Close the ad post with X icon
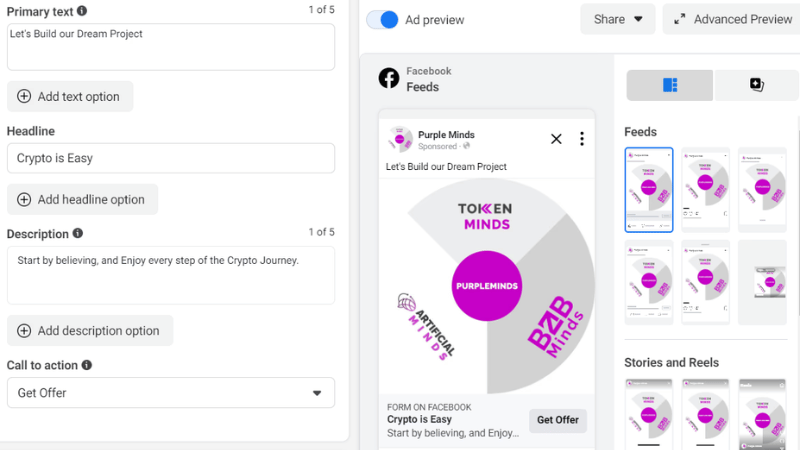Image resolution: width=800 pixels, height=450 pixels. coord(556,139)
